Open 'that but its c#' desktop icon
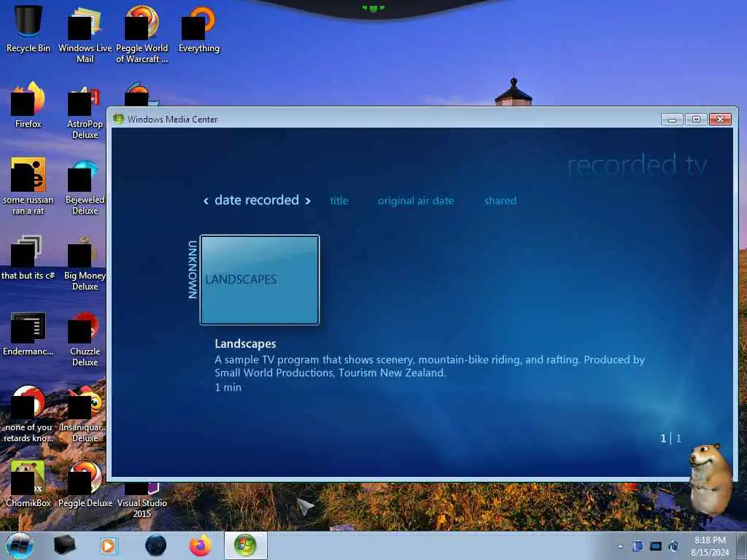 (28, 257)
